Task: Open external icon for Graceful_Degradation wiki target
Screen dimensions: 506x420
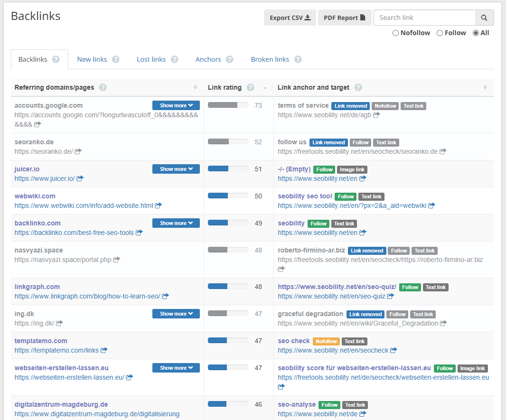Action: pyautogui.click(x=443, y=323)
